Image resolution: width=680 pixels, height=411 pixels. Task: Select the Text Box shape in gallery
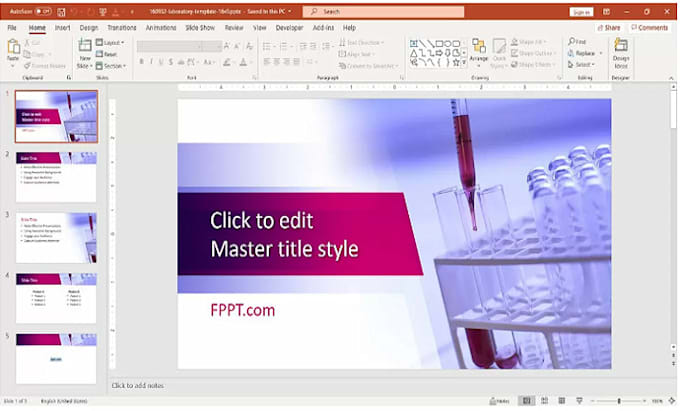pos(414,44)
